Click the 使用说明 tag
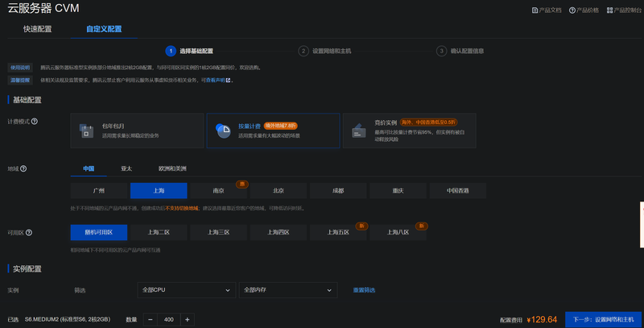This screenshot has height=328, width=644. click(x=20, y=68)
